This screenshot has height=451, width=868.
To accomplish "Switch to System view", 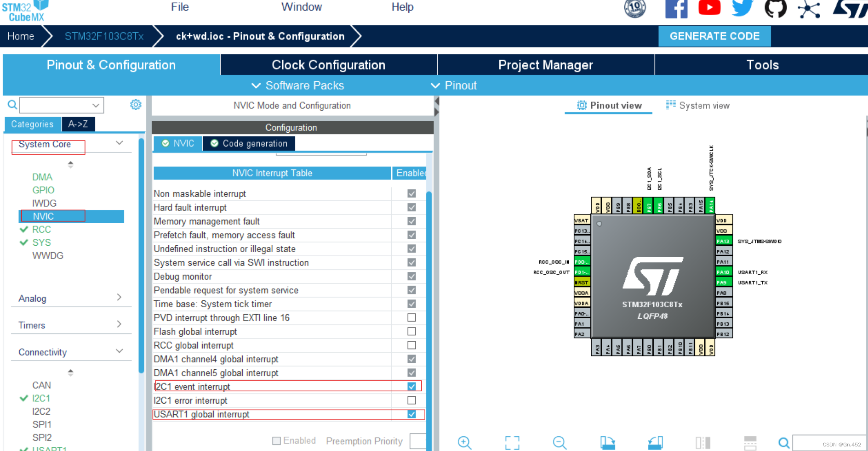I will (x=698, y=106).
